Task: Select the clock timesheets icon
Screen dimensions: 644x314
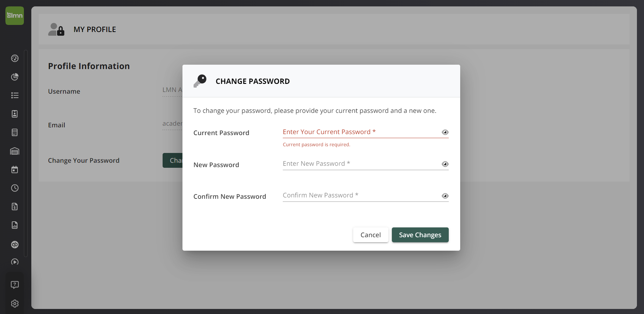Action: click(x=14, y=188)
